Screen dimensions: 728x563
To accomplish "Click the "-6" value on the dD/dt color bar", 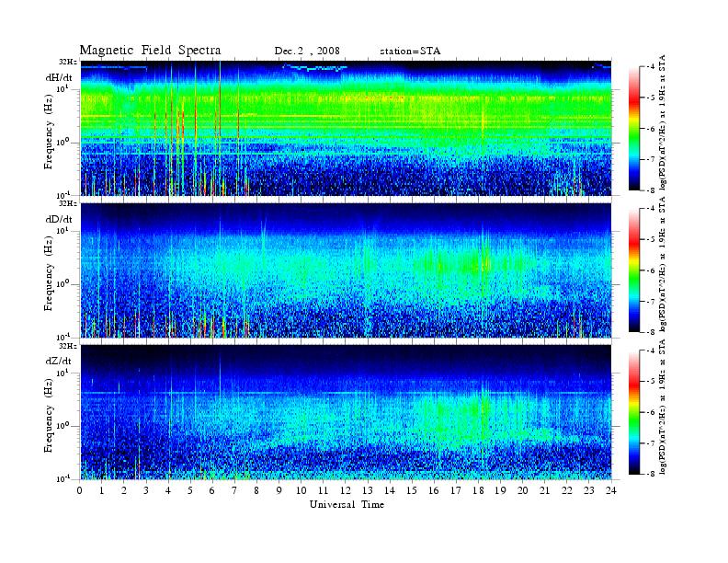I will 652,270.
